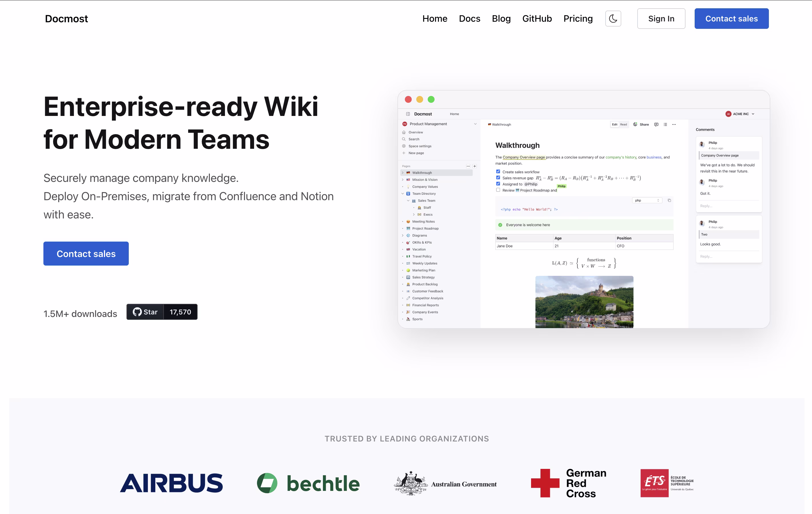The width and height of the screenshot is (812, 514).
Task: Expand the Execs tree chevron
Action: (x=414, y=214)
